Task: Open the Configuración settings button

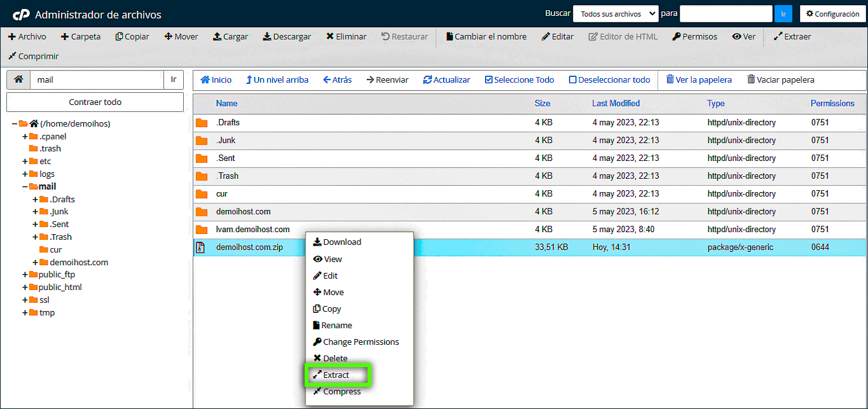Action: click(832, 13)
